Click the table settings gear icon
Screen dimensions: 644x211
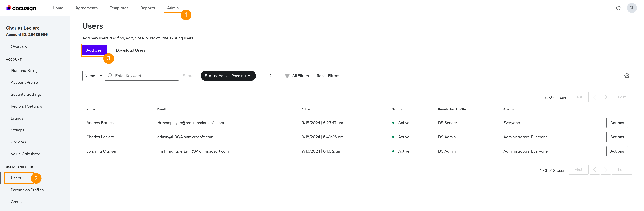[627, 76]
